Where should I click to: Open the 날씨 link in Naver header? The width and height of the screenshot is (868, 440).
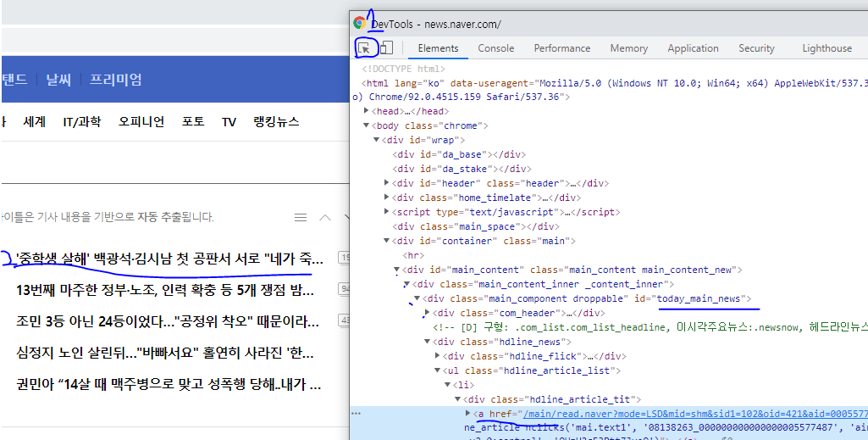point(59,79)
